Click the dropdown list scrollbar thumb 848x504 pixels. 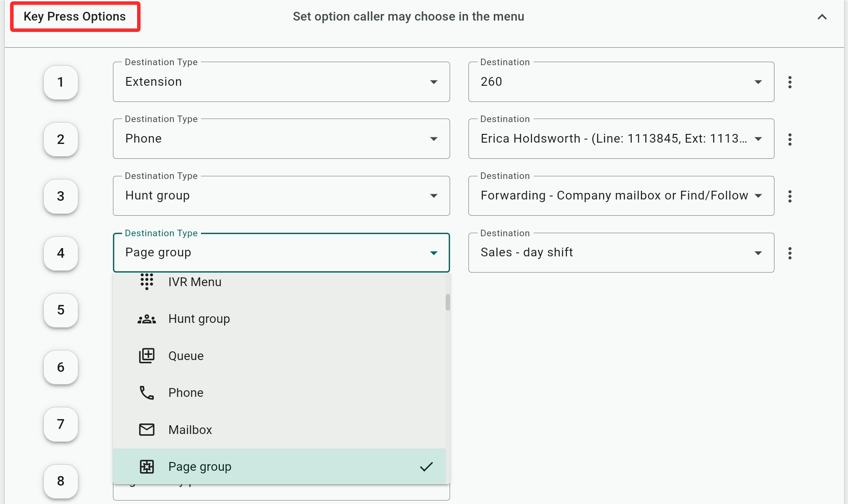(x=447, y=302)
